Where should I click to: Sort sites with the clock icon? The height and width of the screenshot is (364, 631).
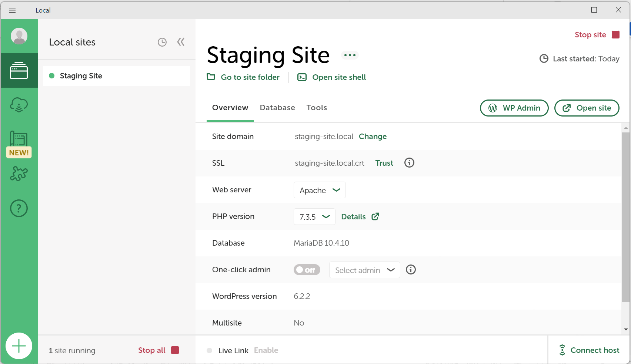162,42
